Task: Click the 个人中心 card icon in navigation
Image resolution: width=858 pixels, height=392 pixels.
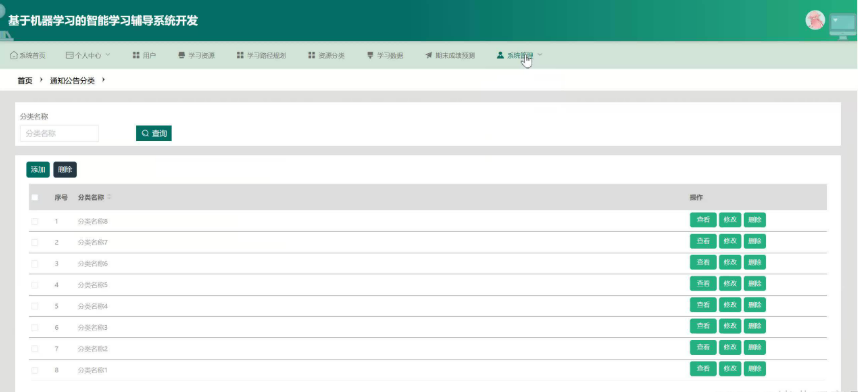Action: coord(69,55)
